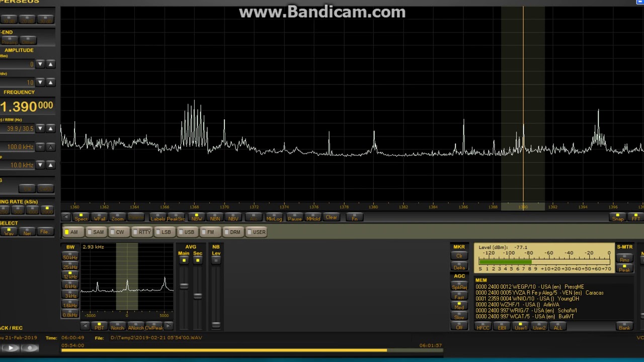The image size is (644, 362).
Task: Toggle NB Lev noise blanker button
Action: [x=216, y=259]
